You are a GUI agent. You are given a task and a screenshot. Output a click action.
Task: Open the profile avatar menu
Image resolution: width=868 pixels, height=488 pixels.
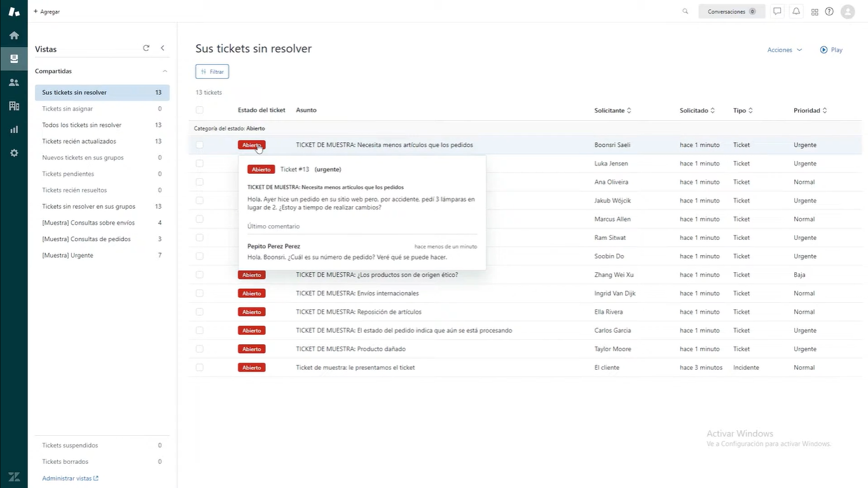pos(847,11)
